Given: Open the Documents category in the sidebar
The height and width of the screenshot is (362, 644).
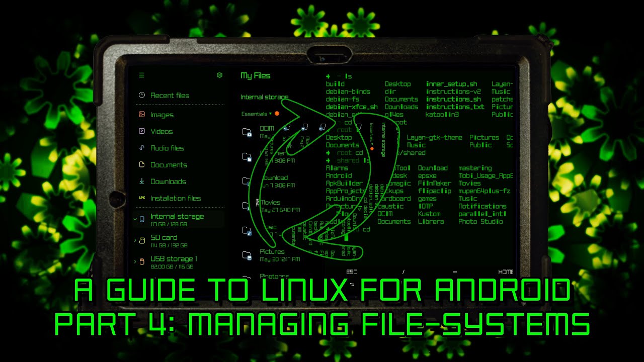Looking at the screenshot, I should (x=169, y=164).
